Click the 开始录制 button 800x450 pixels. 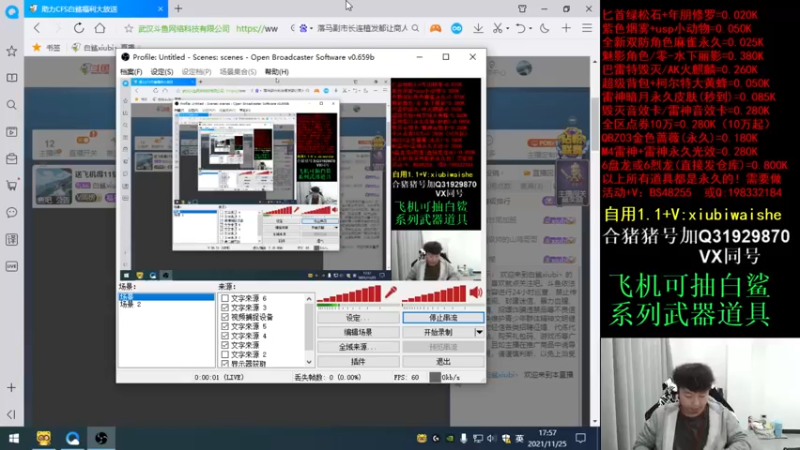(438, 332)
